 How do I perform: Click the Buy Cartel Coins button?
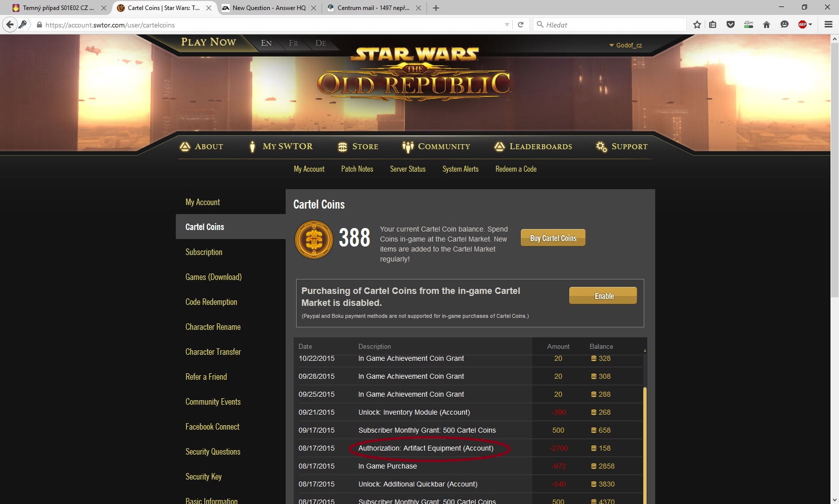pyautogui.click(x=553, y=238)
